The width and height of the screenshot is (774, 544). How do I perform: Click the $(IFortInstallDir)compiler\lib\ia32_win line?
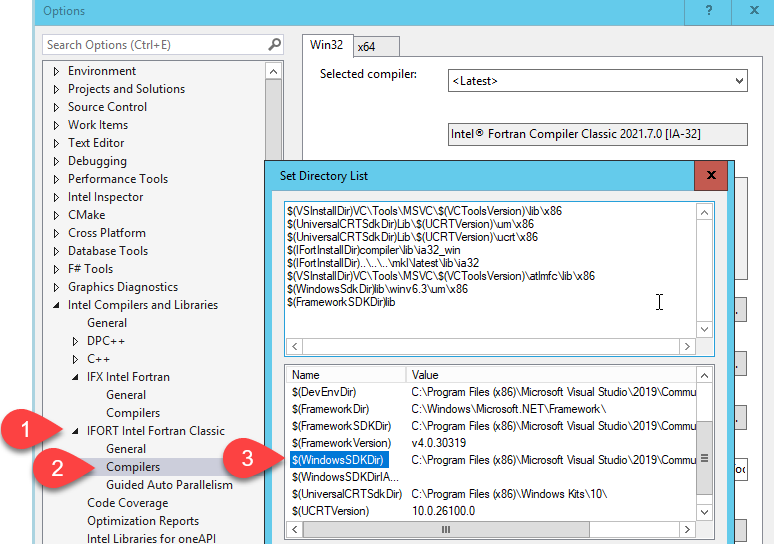coord(374,250)
